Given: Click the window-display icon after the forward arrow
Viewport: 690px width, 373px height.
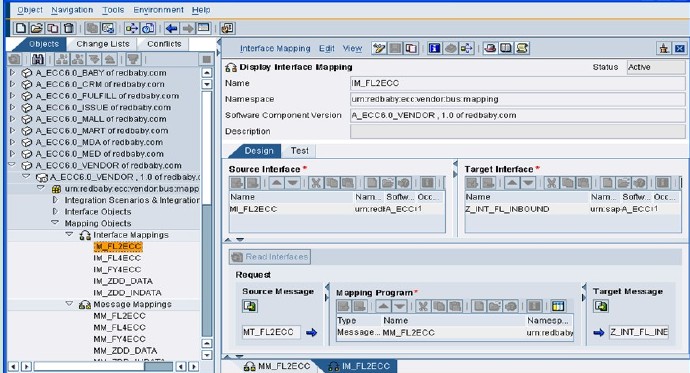Looking at the screenshot, I should 204,29.
